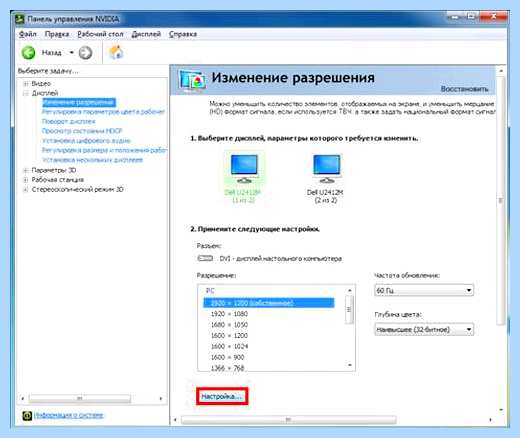Click the Forward arrow icon in toolbar
This screenshot has height=438, width=520.
point(85,53)
